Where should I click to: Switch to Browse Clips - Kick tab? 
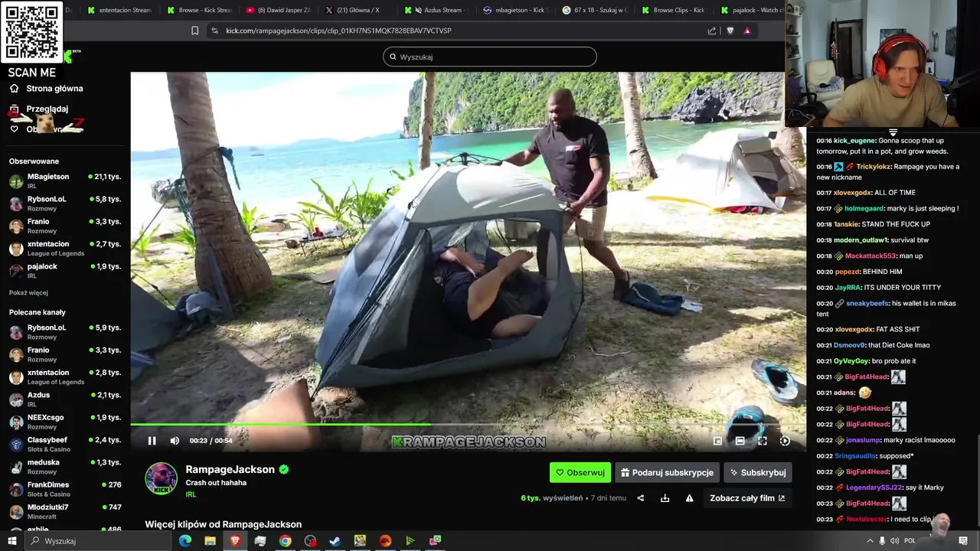click(x=673, y=10)
